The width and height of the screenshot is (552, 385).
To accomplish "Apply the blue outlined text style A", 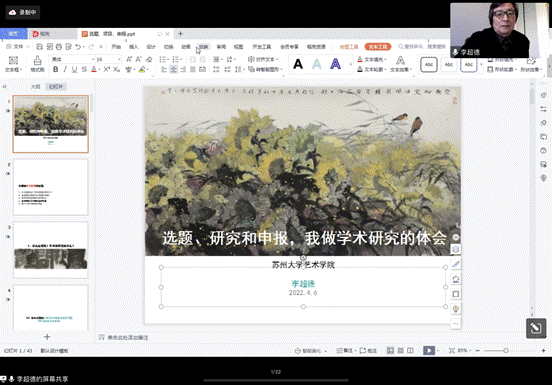I will pos(335,64).
